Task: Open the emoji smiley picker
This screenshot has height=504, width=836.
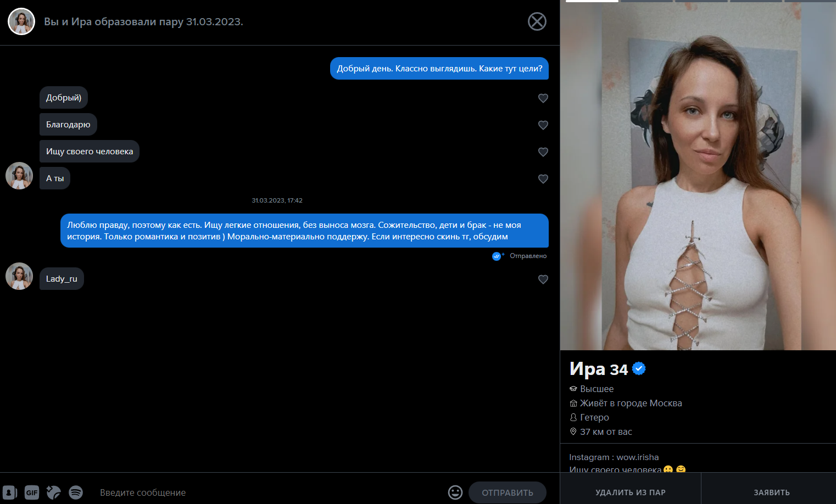Action: point(455,492)
